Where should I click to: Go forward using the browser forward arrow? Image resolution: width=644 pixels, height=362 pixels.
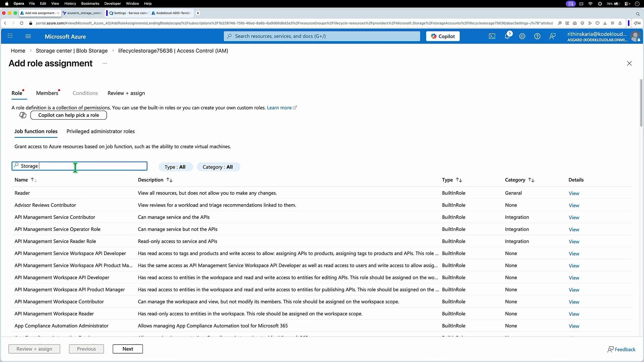pos(13,23)
